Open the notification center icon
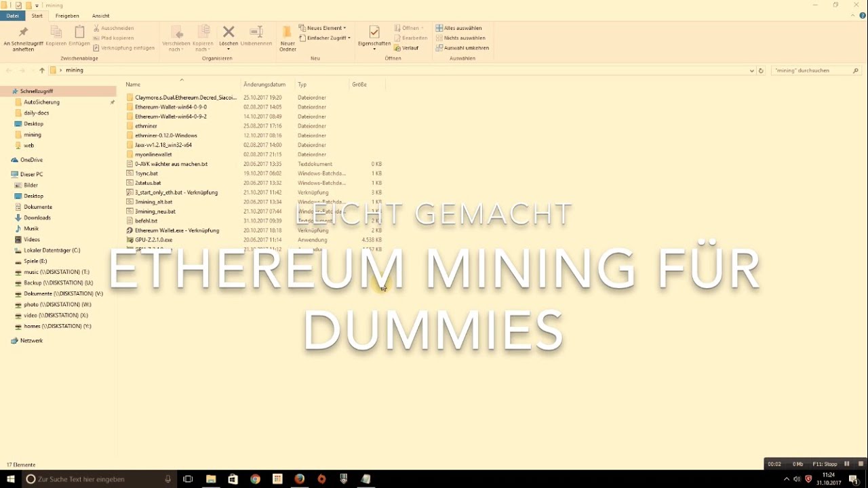The height and width of the screenshot is (488, 868). [853, 479]
